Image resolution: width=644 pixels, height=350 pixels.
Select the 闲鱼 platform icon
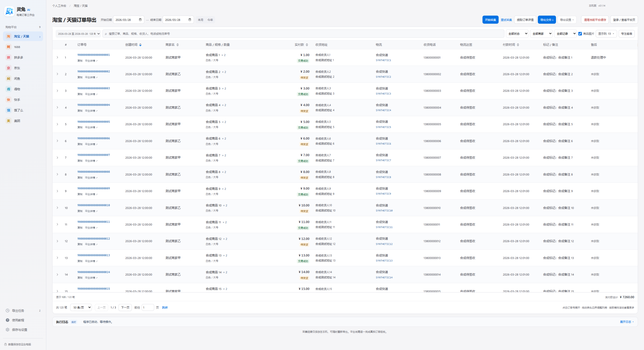pos(9,79)
